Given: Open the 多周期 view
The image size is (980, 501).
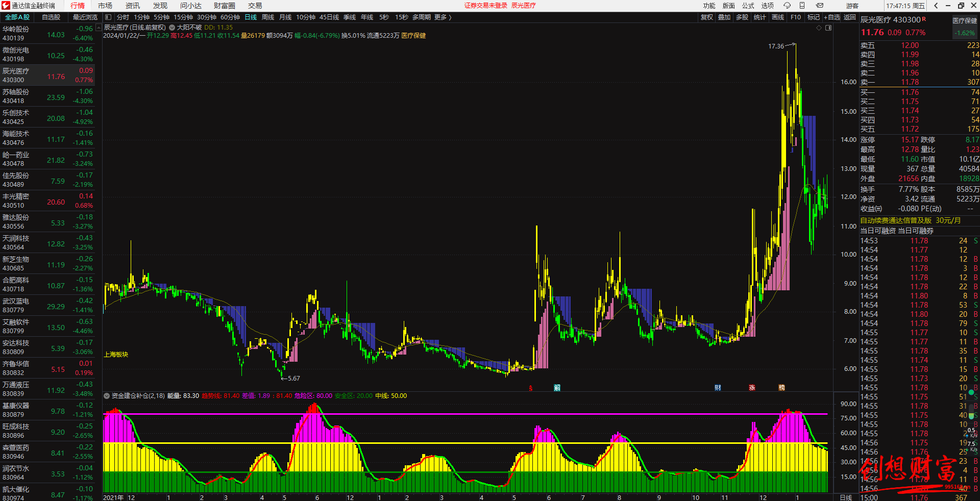Looking at the screenshot, I should pos(421,17).
